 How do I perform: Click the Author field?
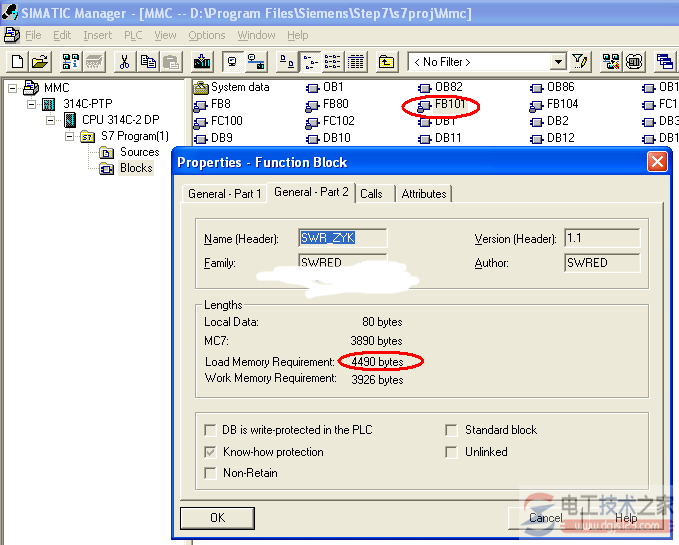[602, 263]
